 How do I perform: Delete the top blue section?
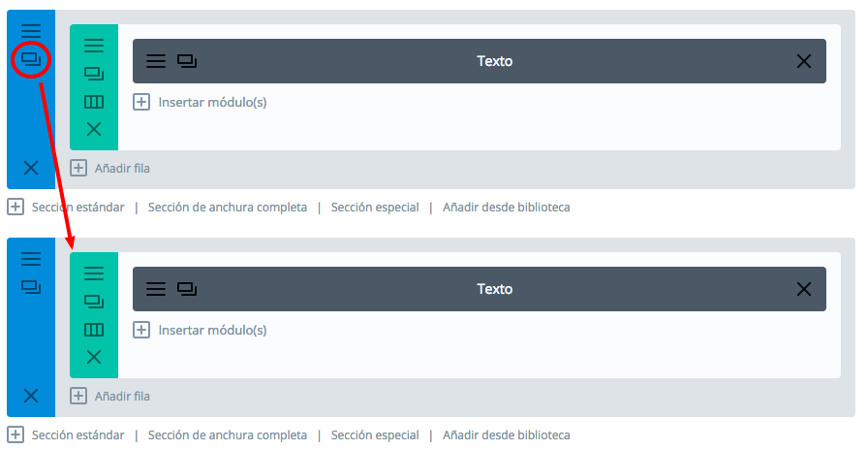[x=31, y=168]
